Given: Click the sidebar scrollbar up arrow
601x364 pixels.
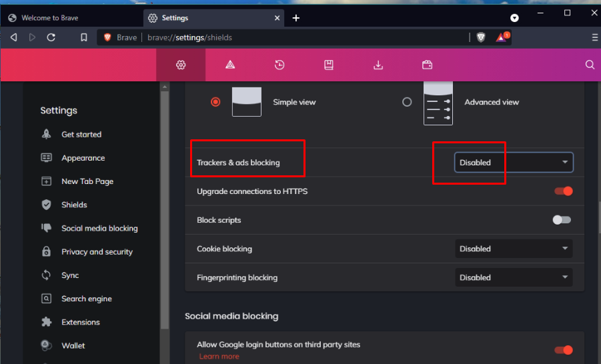Looking at the screenshot, I should [x=165, y=87].
